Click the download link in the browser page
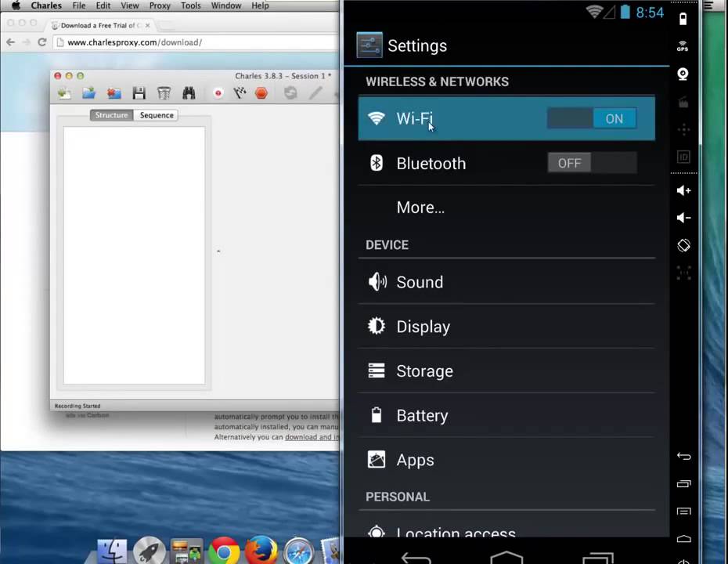 click(x=312, y=437)
